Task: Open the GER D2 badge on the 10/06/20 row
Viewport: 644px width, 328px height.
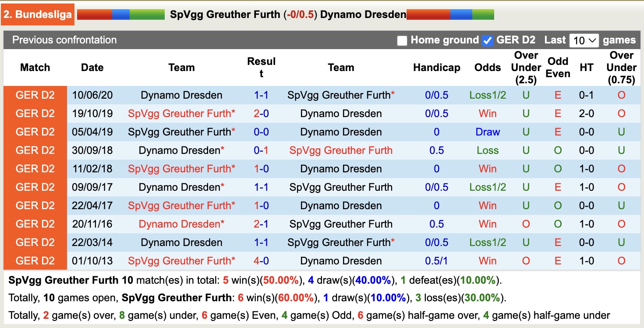Action: (35, 95)
